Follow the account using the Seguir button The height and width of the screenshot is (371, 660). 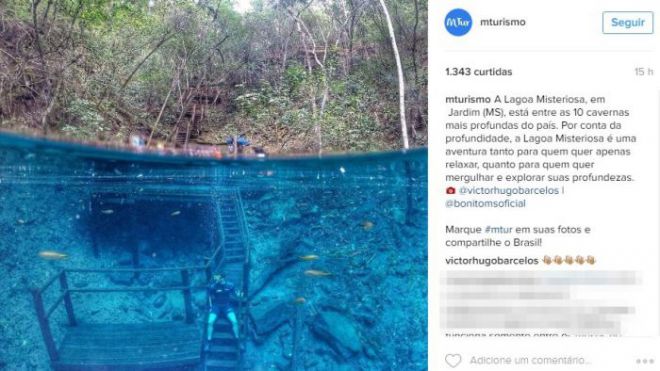tap(628, 23)
